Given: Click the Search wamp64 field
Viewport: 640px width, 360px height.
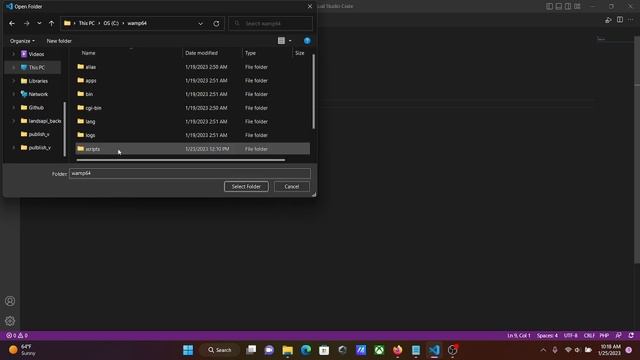Looking at the screenshot, I should point(271,24).
